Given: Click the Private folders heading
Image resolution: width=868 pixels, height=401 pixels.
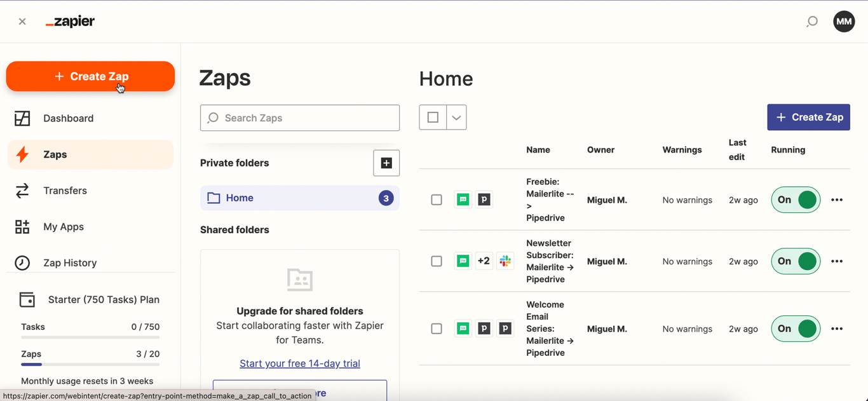Looking at the screenshot, I should (234, 163).
